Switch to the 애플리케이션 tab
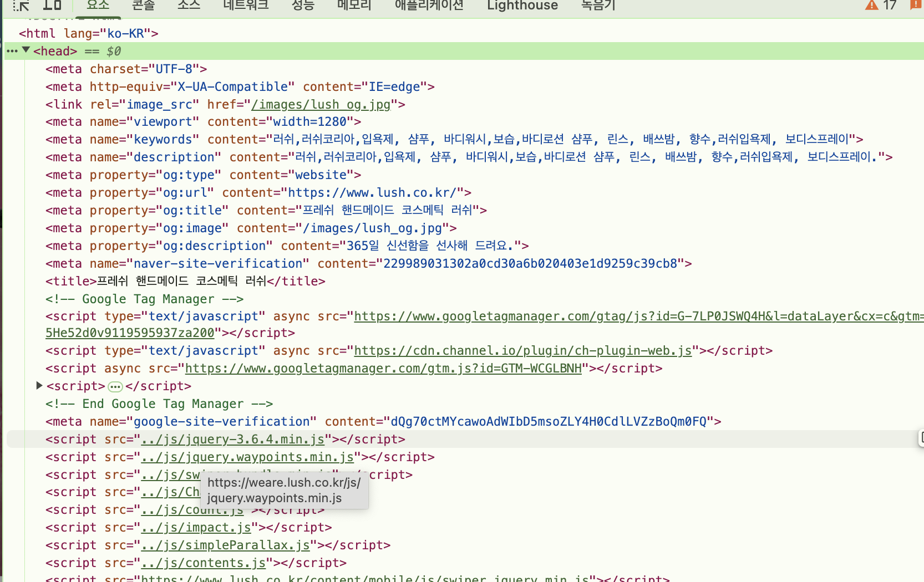The height and width of the screenshot is (582, 924). pos(429,6)
